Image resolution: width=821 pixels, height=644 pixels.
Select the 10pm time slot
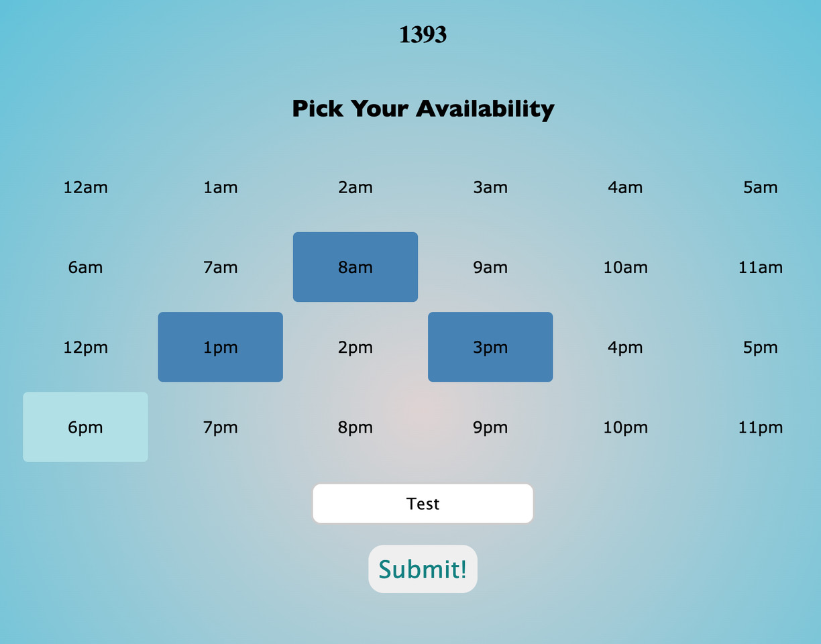[625, 427]
